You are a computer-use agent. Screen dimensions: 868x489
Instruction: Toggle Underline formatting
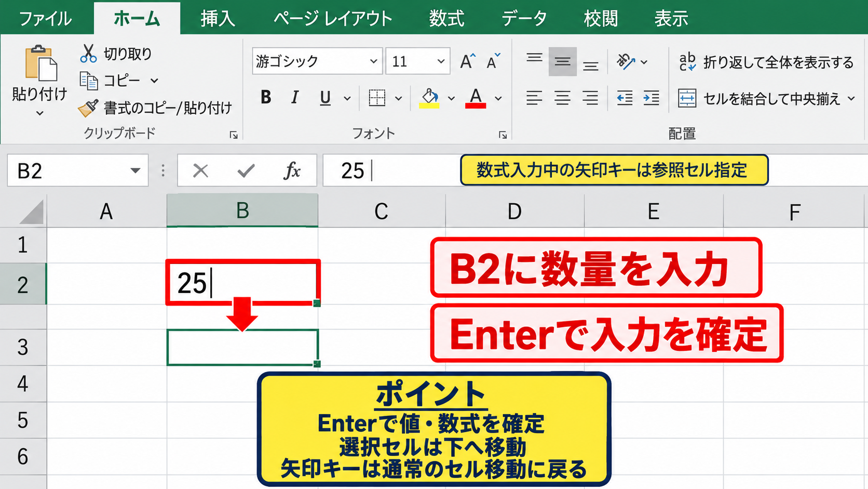pos(325,98)
